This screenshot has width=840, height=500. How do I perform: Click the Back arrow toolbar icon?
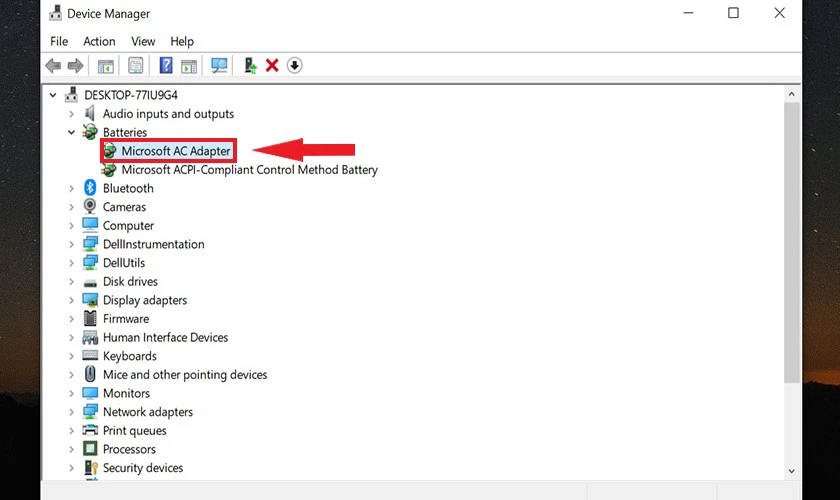[53, 65]
